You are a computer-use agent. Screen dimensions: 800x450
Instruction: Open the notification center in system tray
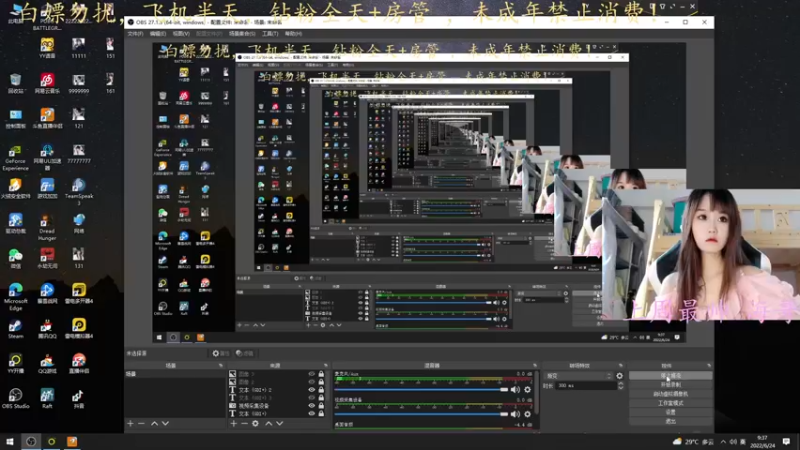pos(786,441)
